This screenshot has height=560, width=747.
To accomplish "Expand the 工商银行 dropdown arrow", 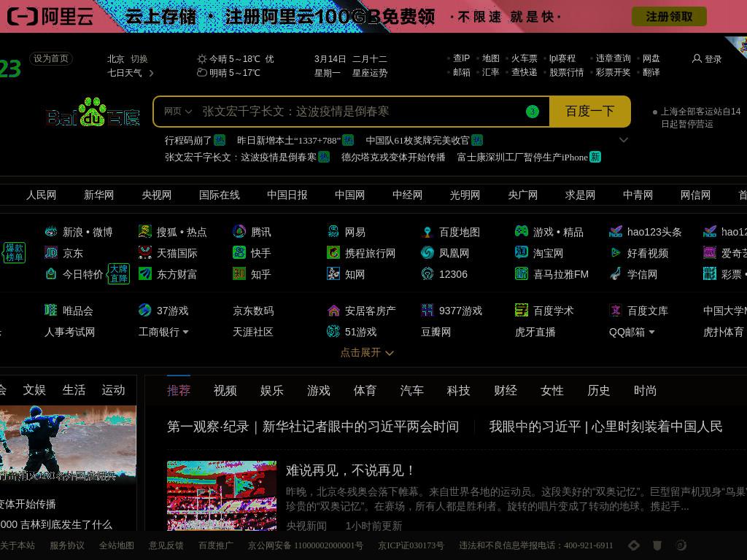I will (x=185, y=332).
